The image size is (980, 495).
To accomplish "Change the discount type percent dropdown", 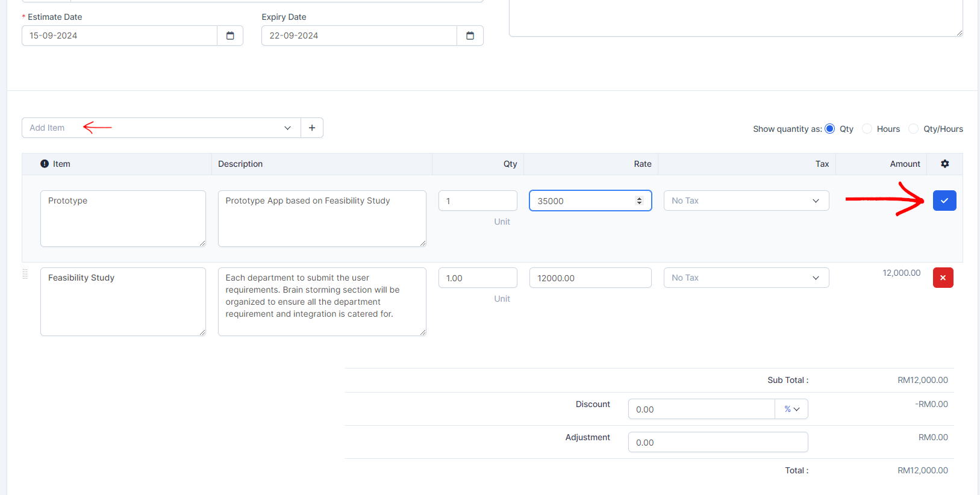I will click(791, 409).
